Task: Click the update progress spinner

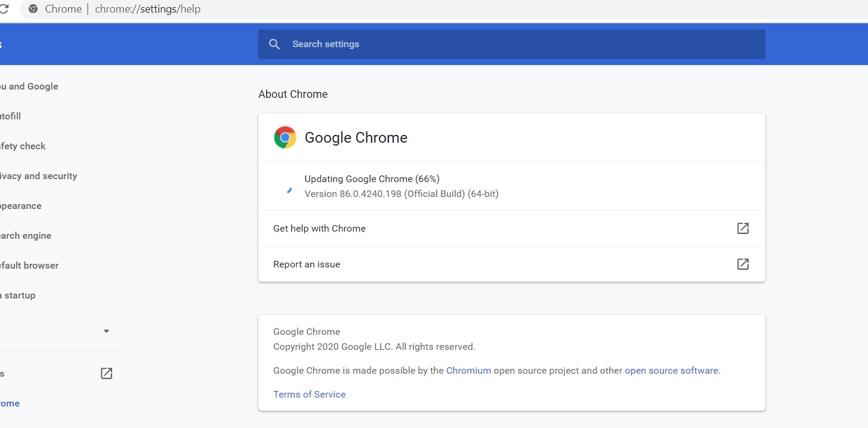Action: (289, 190)
